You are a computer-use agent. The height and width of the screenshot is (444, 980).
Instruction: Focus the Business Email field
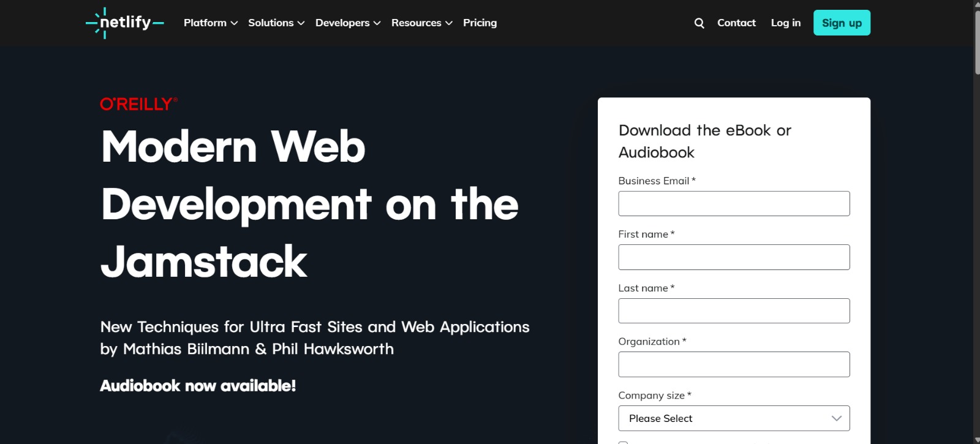(734, 203)
